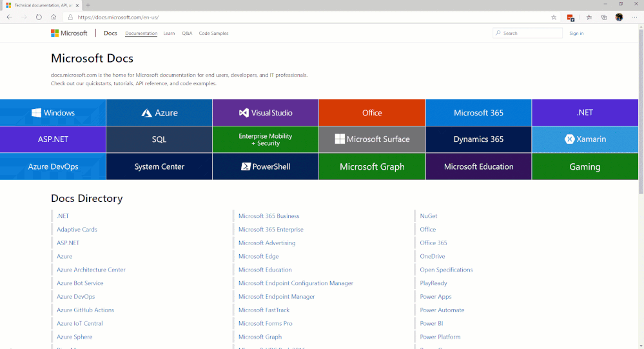The image size is (644, 349).
Task: Open the Microsoft 365 tile
Action: click(x=478, y=113)
